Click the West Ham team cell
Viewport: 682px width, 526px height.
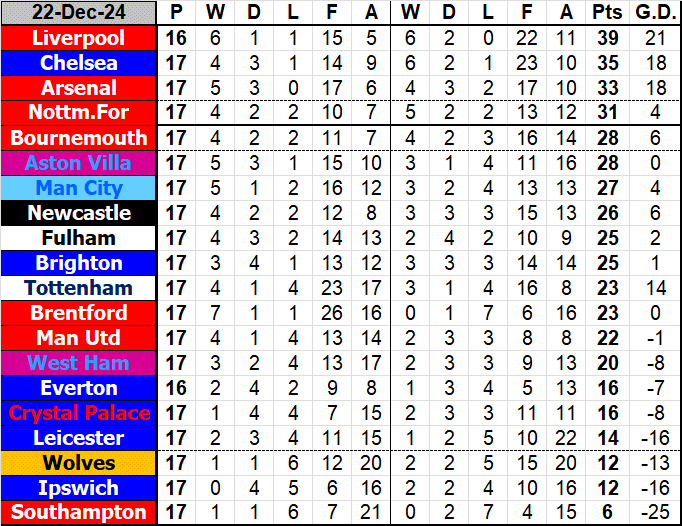tap(79, 363)
